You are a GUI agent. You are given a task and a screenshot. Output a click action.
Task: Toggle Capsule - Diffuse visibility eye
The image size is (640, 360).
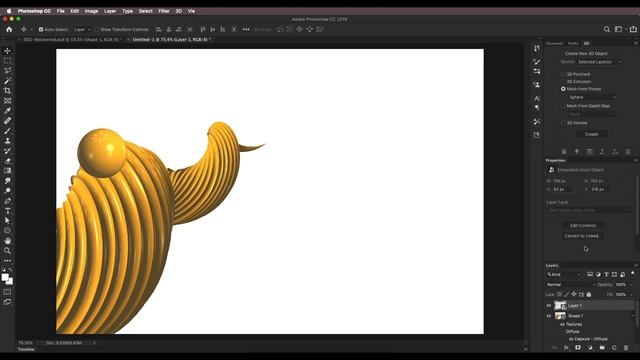[x=571, y=339]
